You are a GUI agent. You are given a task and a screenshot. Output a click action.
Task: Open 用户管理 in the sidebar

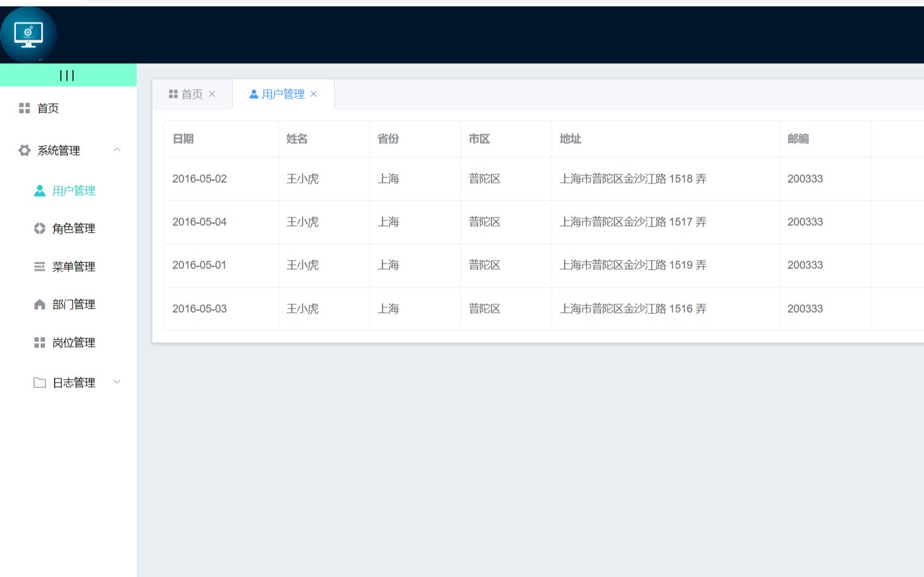(x=74, y=191)
